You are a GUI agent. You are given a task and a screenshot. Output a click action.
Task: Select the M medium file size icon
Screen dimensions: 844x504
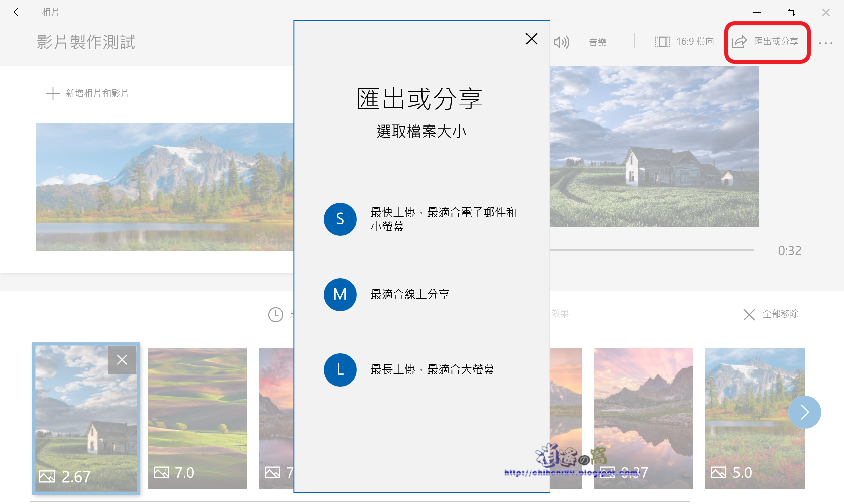point(340,295)
